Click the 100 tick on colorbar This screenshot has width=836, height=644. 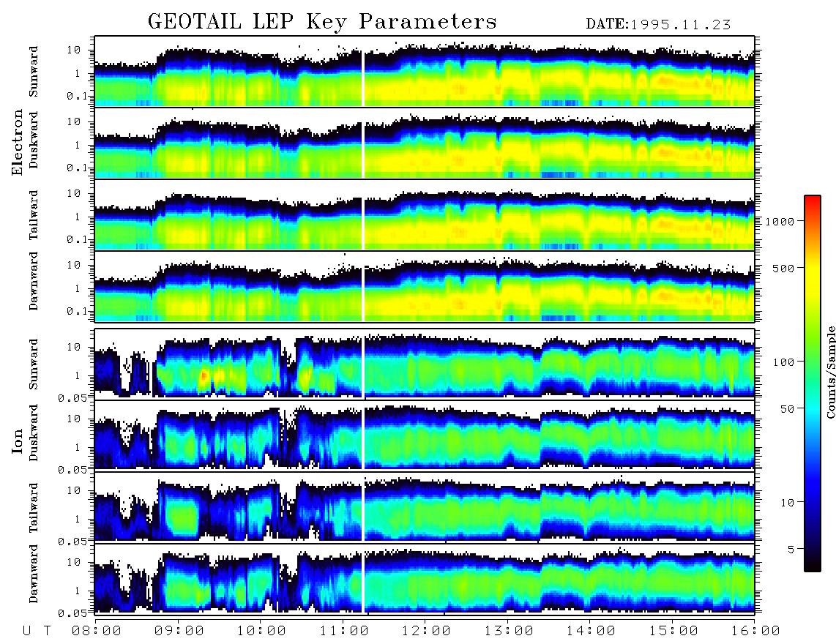click(783, 362)
